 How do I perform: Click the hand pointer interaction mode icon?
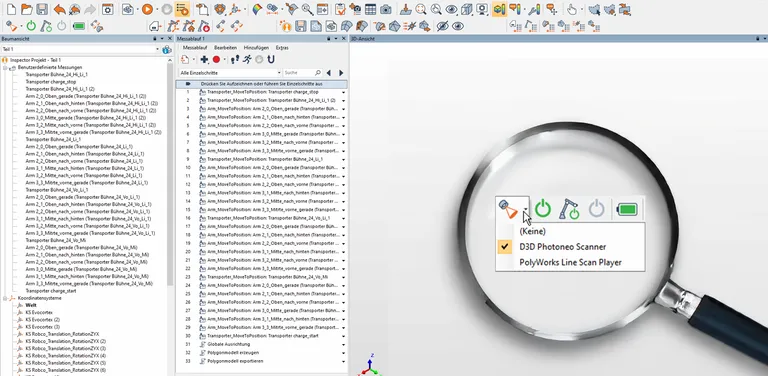coord(572,9)
